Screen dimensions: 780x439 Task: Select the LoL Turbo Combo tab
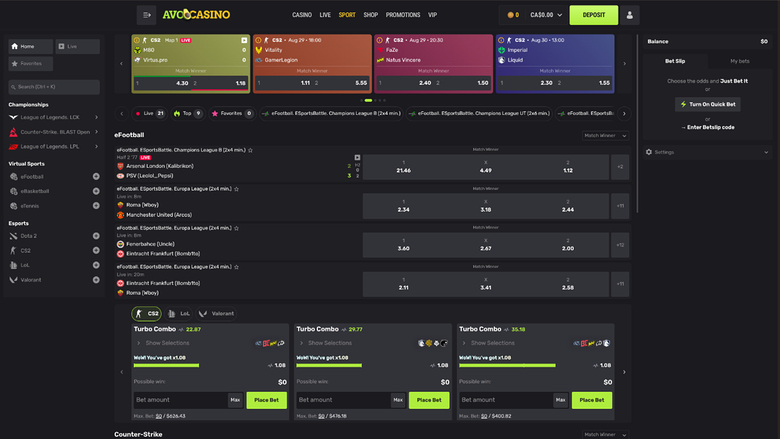pyautogui.click(x=179, y=313)
